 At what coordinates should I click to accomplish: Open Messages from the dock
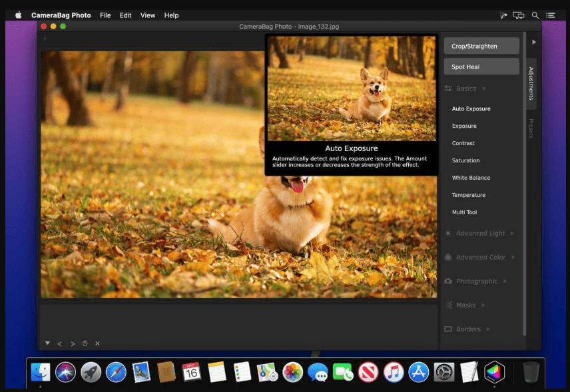pos(318,372)
